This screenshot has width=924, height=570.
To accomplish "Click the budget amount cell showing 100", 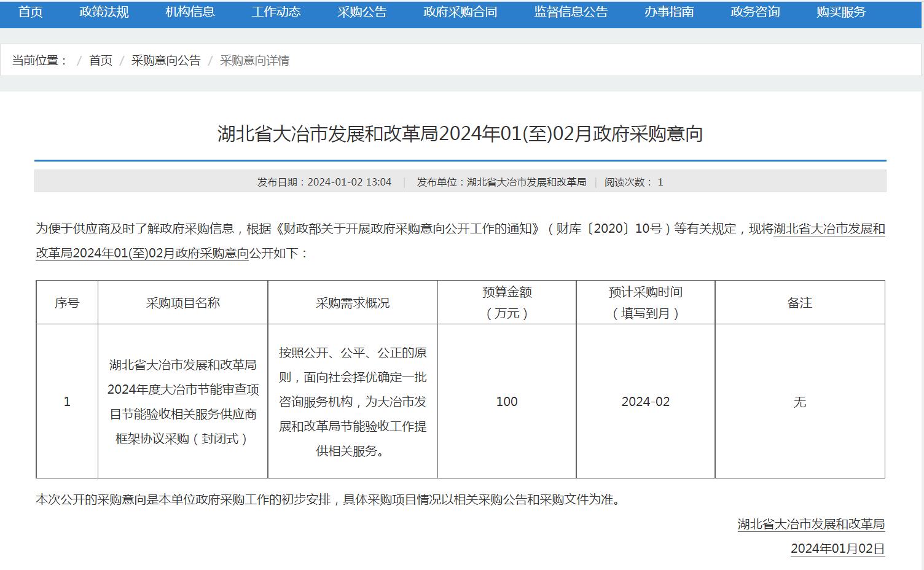I will coord(507,402).
